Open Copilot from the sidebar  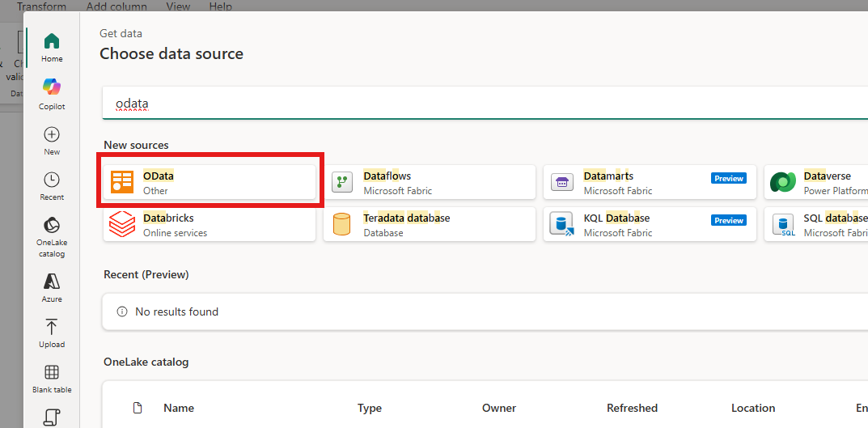[52, 94]
